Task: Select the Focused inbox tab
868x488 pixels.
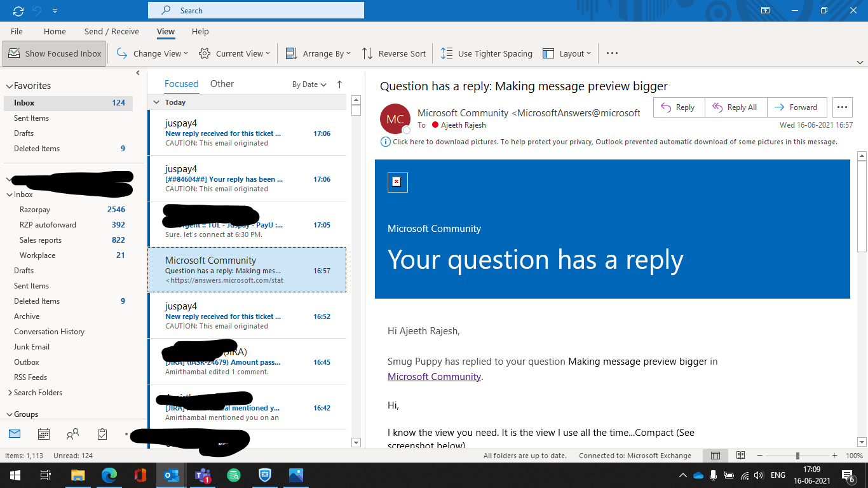Action: click(181, 84)
